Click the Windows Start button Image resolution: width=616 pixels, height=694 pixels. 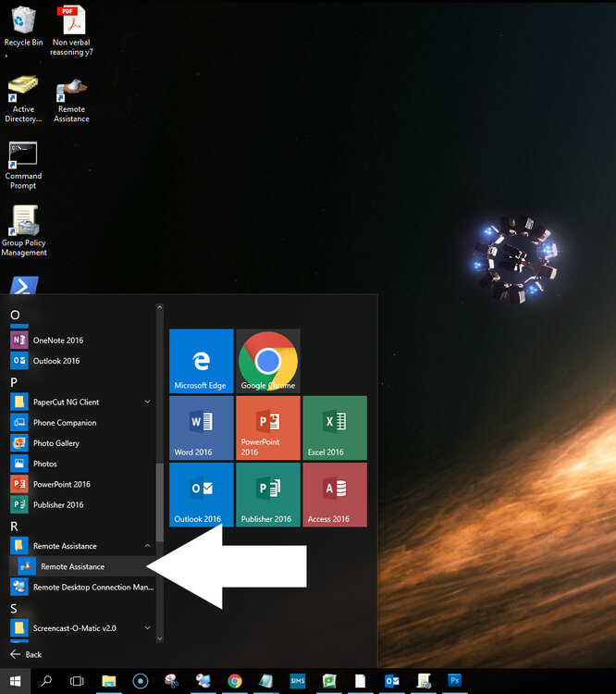coord(15,681)
